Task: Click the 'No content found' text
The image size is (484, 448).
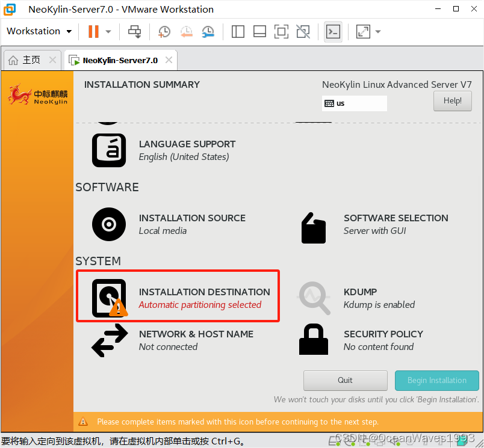Action: pyautogui.click(x=379, y=346)
